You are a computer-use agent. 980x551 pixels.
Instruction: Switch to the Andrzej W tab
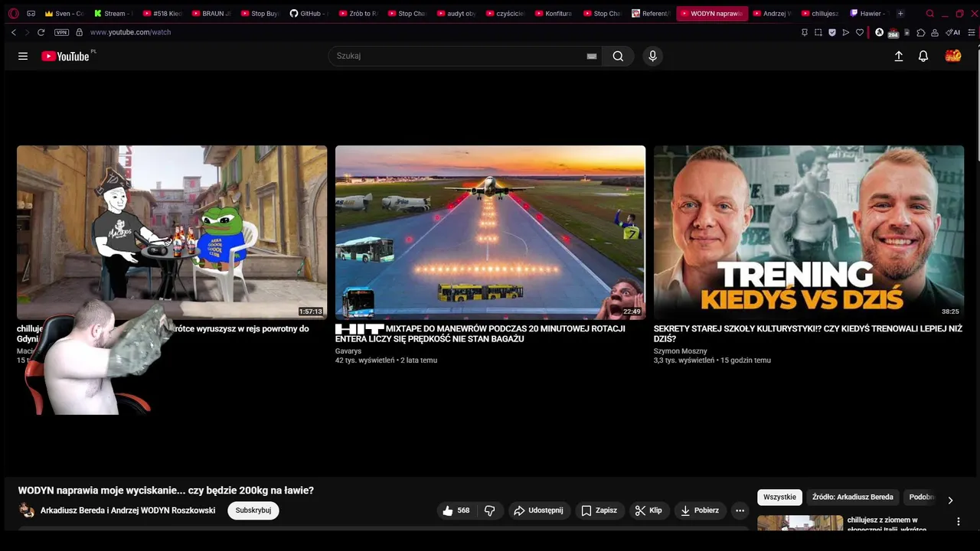tap(773, 13)
